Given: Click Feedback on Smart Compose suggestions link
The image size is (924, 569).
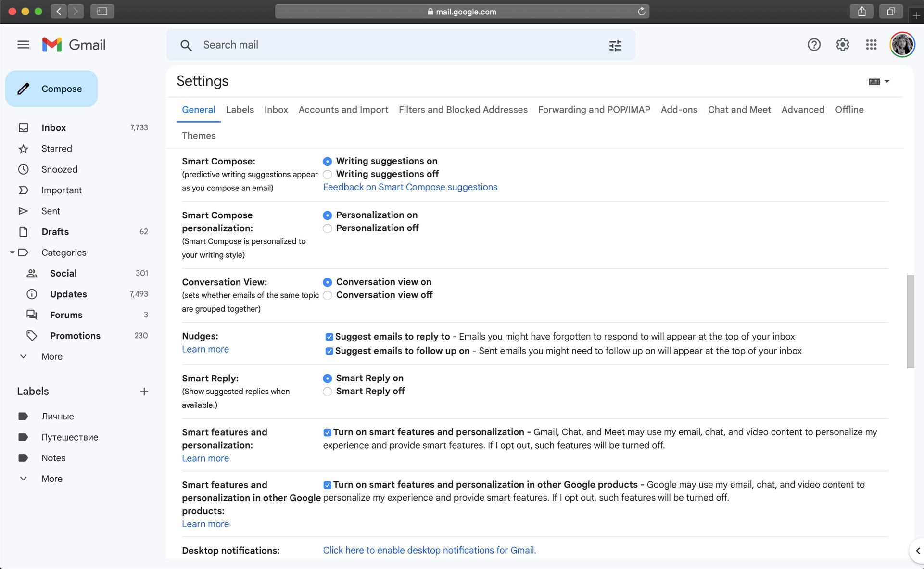Looking at the screenshot, I should tap(410, 188).
